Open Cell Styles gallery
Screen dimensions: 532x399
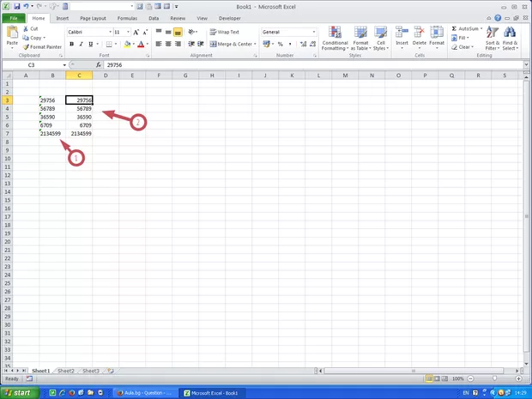[381, 39]
